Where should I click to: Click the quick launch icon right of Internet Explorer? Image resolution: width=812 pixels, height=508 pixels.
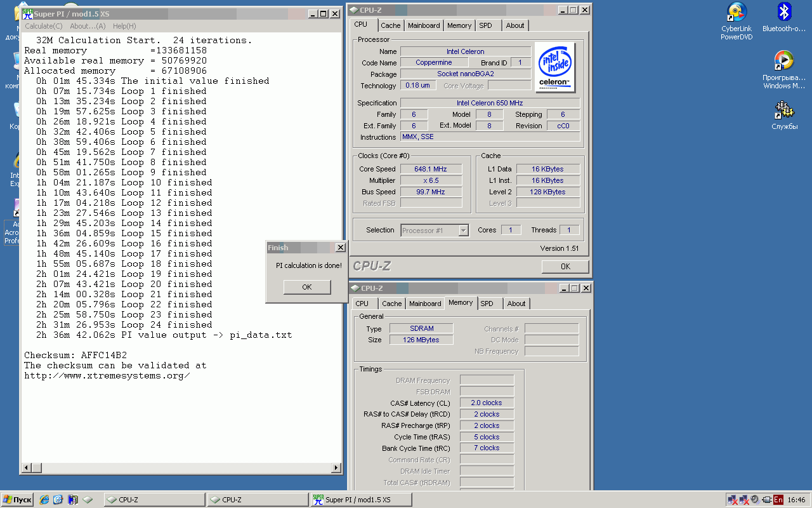pos(58,500)
